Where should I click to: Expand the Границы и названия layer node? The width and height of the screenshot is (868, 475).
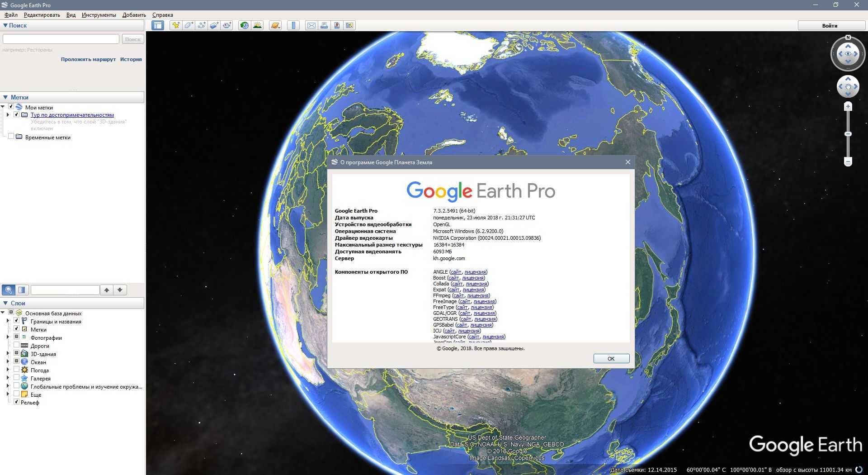[x=8, y=321]
